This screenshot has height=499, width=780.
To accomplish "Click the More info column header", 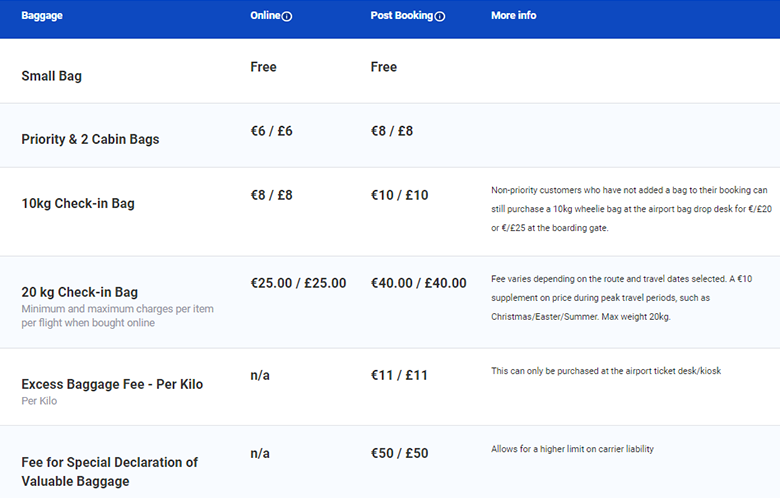I will tap(514, 16).
